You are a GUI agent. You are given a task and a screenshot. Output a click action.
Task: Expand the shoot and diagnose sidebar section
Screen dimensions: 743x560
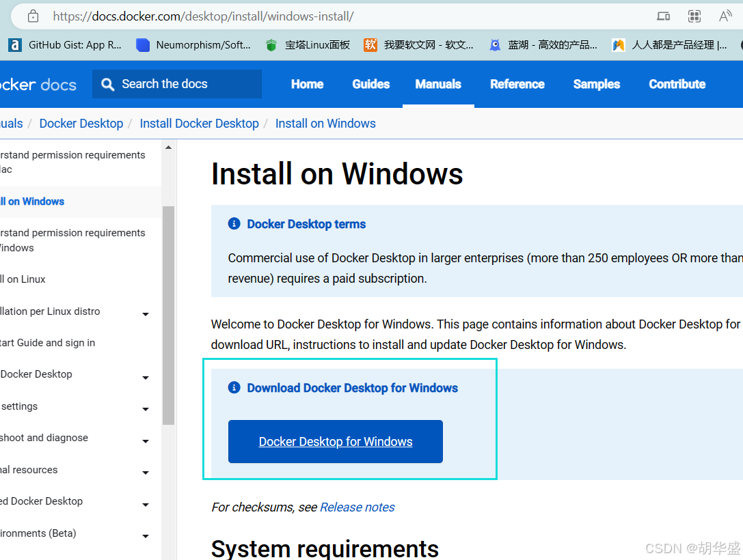pos(146,441)
